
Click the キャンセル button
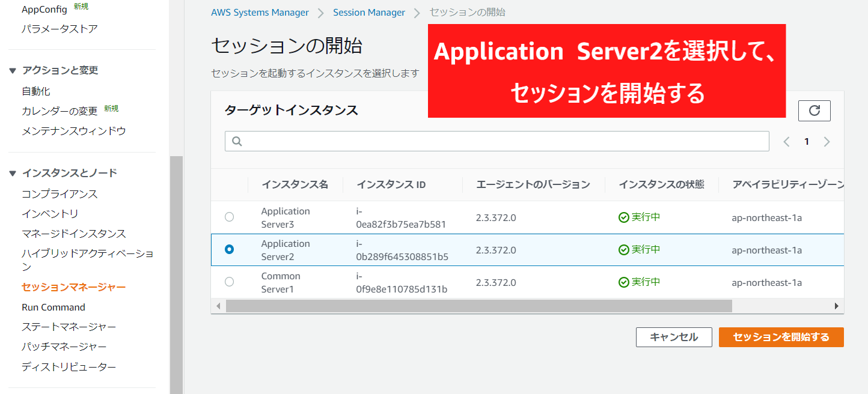click(673, 337)
